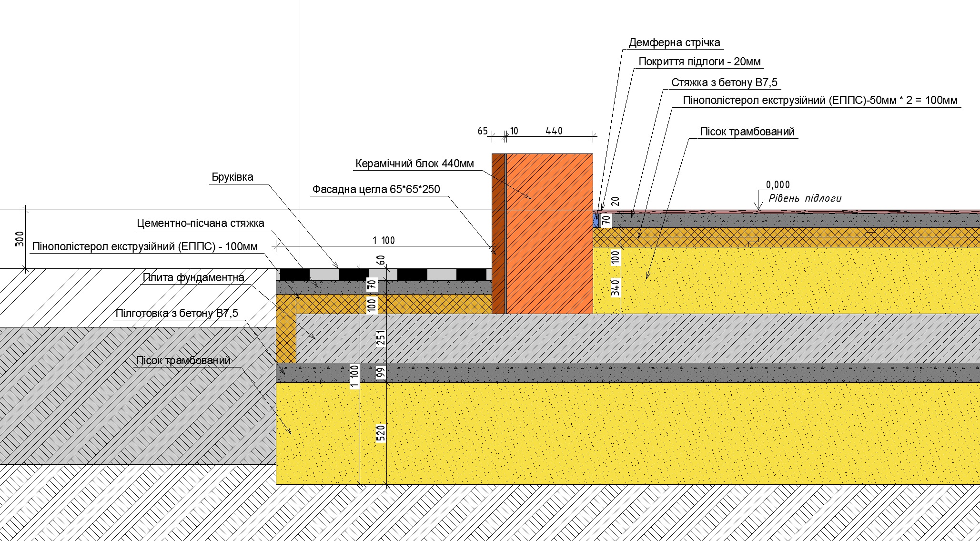Click the 'Покриття підлоги - 20мм' label

[699, 62]
